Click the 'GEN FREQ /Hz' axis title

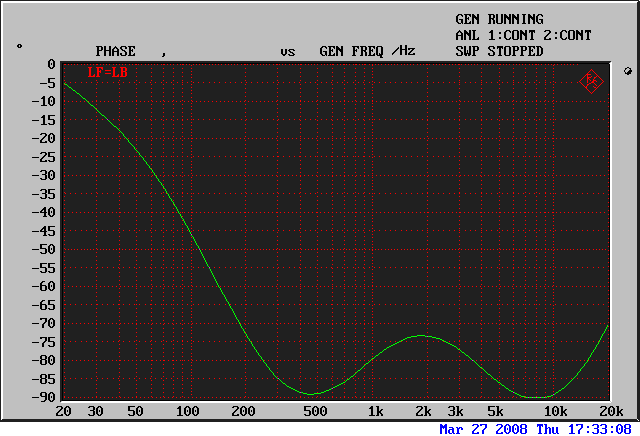point(367,51)
